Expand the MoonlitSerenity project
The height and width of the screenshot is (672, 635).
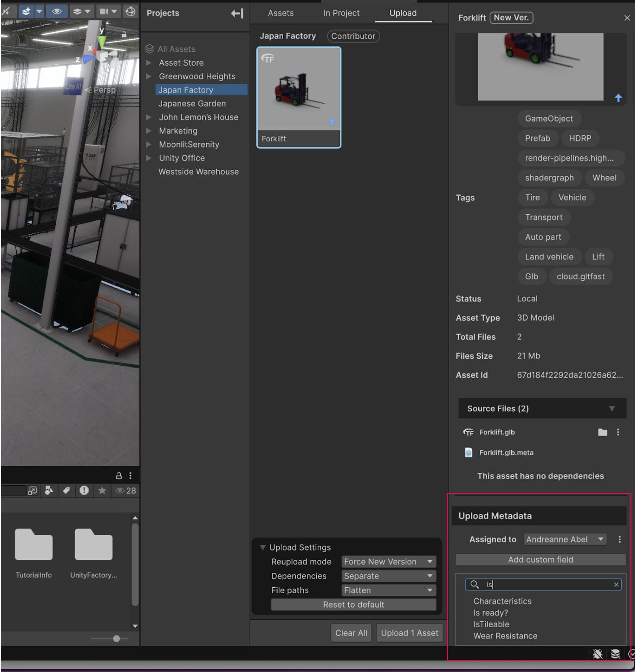[149, 145]
